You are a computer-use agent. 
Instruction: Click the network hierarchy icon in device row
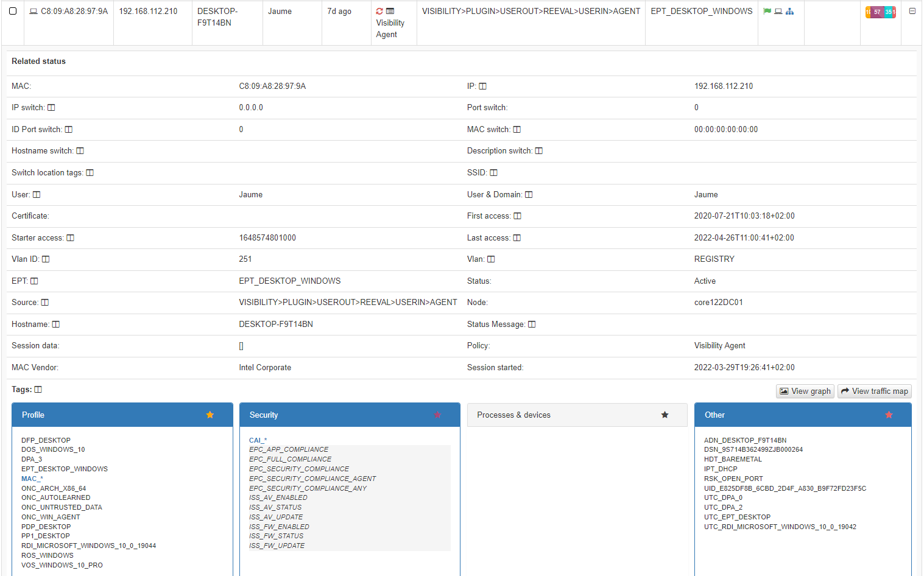click(x=789, y=12)
